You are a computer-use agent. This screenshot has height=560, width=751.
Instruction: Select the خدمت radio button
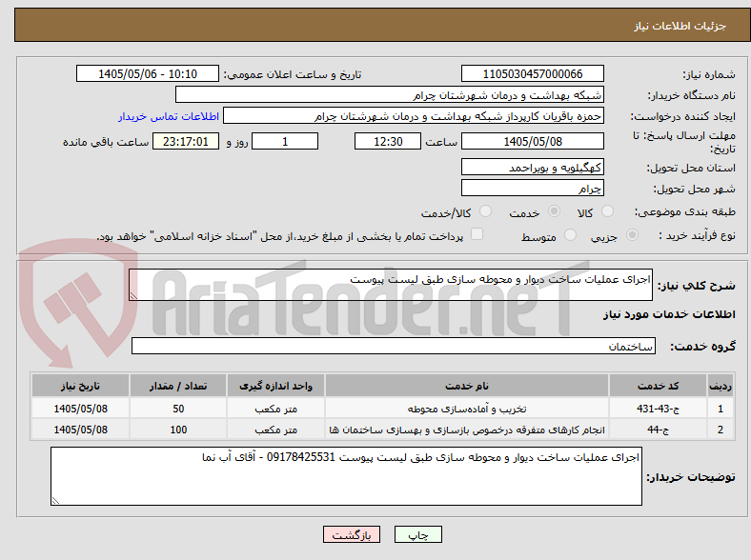pos(554,211)
